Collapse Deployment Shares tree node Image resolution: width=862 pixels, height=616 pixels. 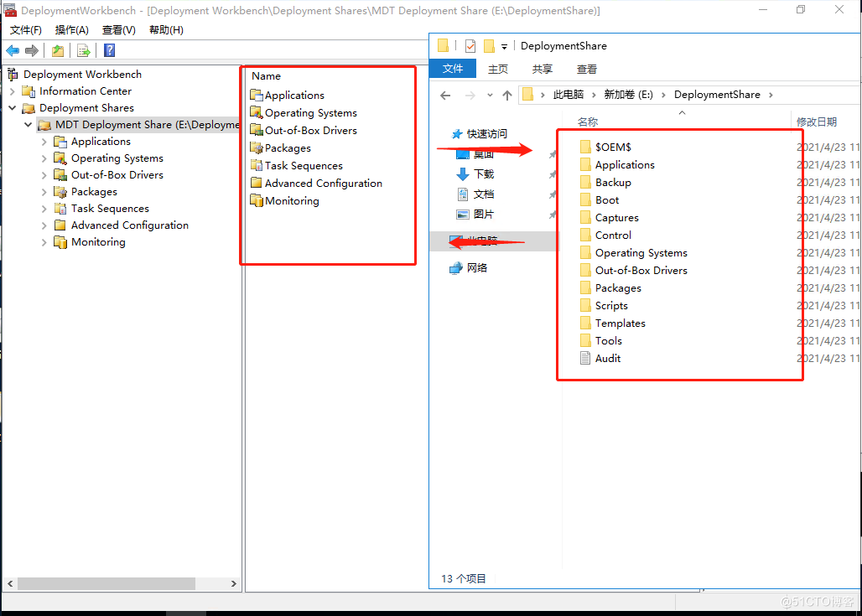12,108
